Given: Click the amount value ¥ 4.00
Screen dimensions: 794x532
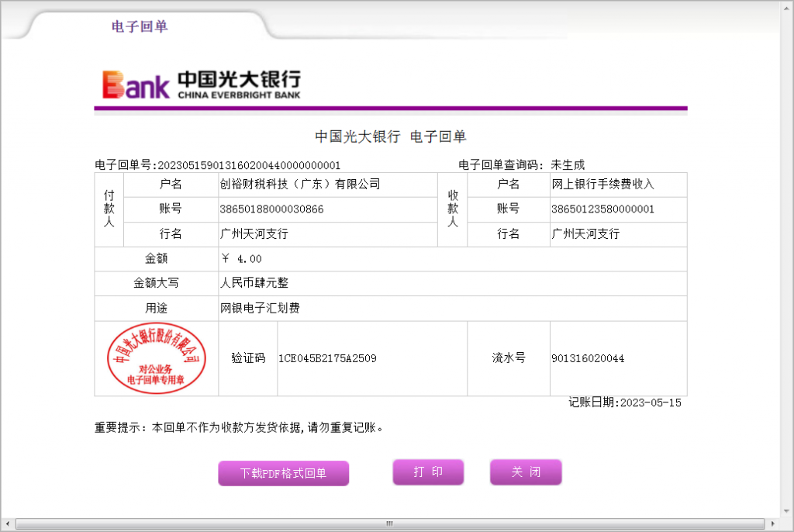Looking at the screenshot, I should point(242,259).
